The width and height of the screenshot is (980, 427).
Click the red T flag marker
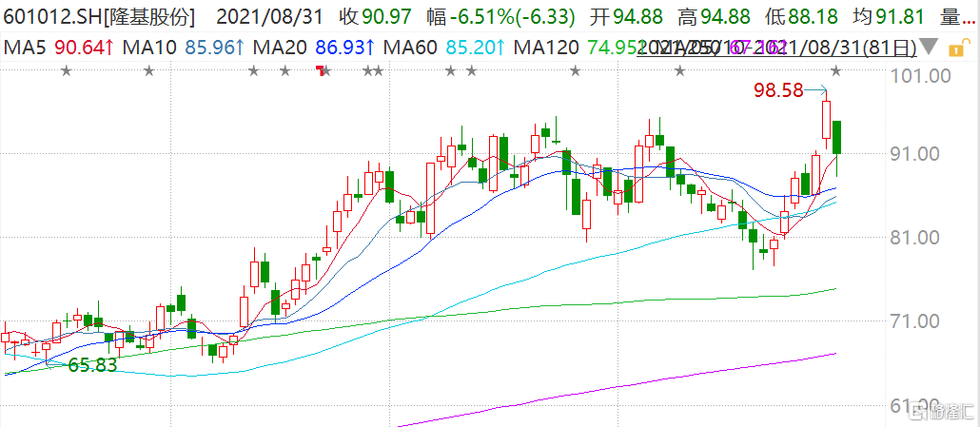point(322,69)
